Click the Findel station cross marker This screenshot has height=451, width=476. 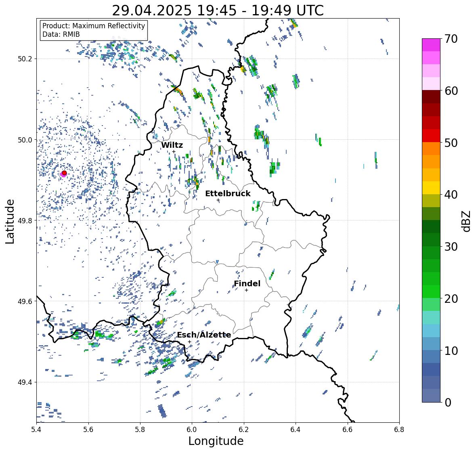[247, 290]
